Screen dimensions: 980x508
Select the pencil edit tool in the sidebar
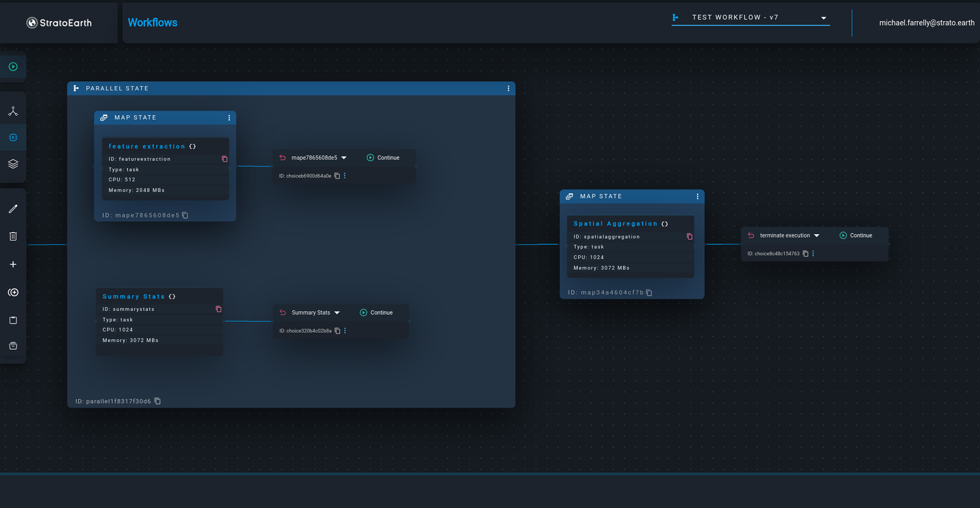(13, 208)
